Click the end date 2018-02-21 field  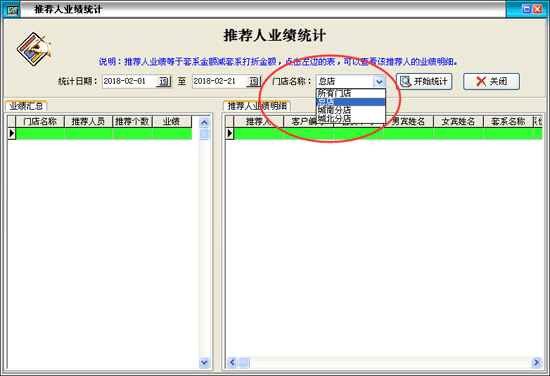(219, 81)
